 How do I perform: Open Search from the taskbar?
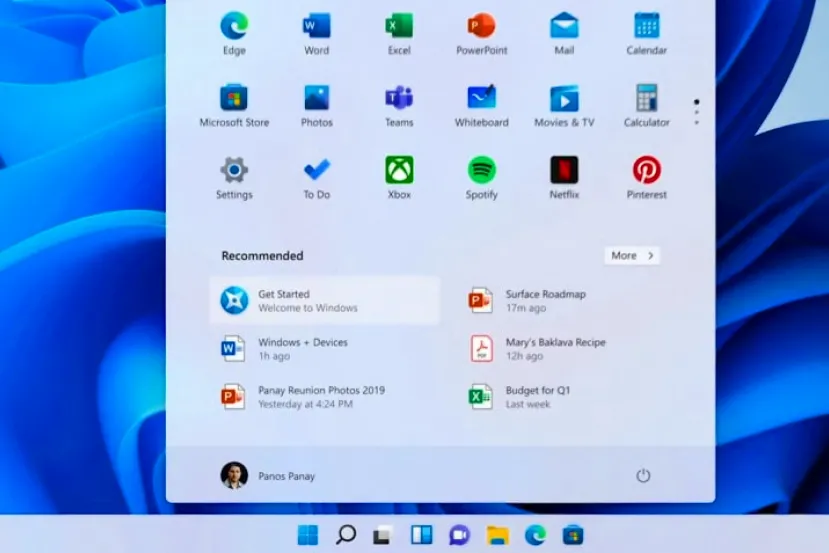(346, 535)
